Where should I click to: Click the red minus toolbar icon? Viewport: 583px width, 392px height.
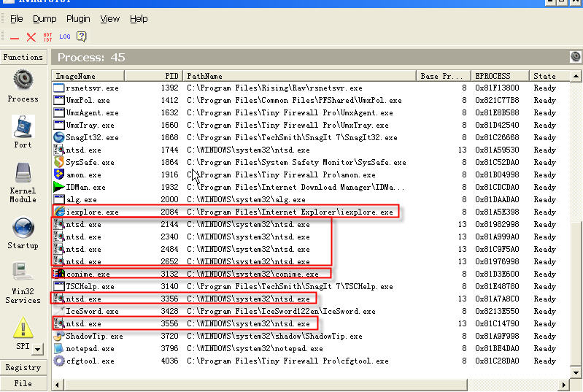point(15,37)
